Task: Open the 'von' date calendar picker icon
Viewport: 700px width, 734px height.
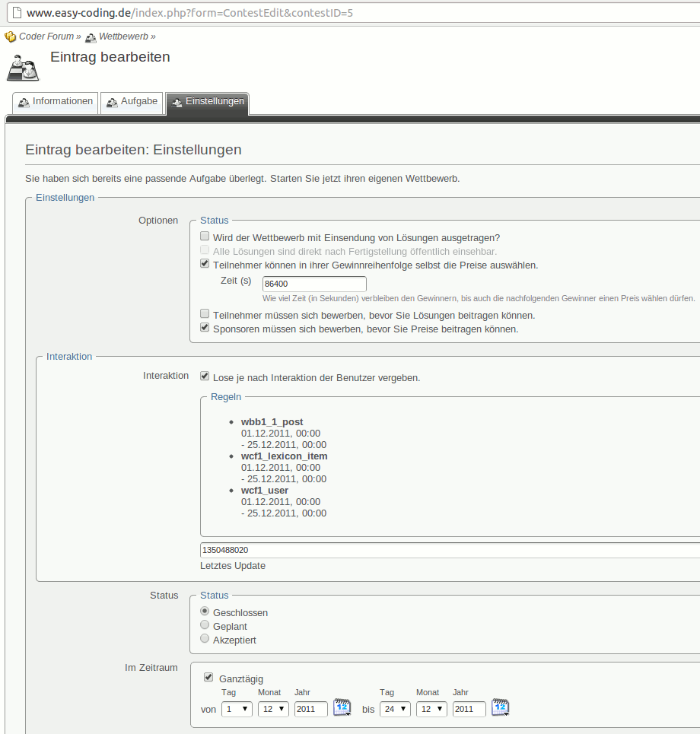Action: click(342, 708)
